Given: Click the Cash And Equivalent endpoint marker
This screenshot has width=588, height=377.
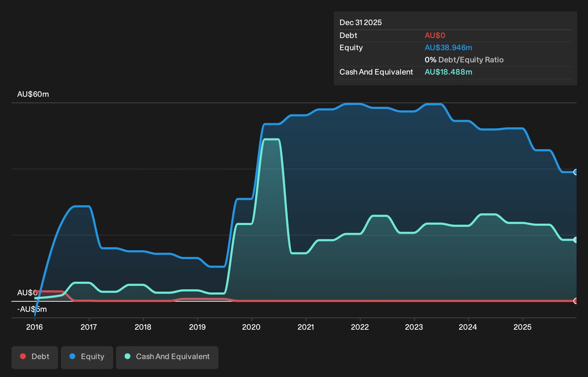Looking at the screenshot, I should [575, 240].
